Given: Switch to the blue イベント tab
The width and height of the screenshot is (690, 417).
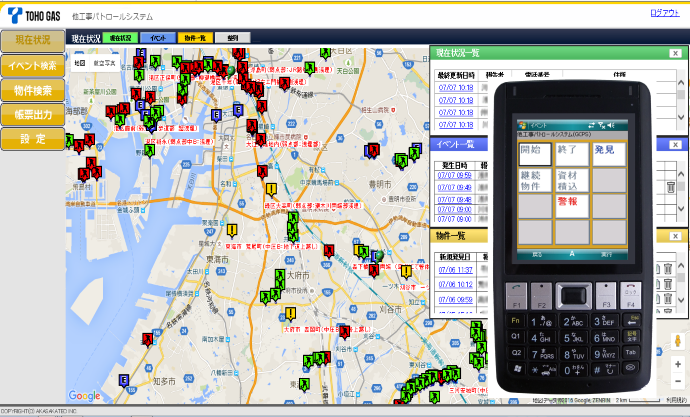Looking at the screenshot, I should [x=158, y=38].
